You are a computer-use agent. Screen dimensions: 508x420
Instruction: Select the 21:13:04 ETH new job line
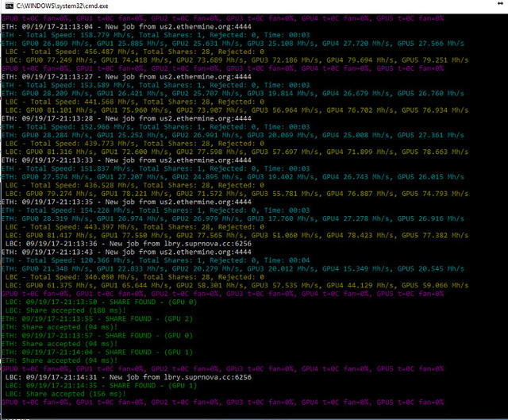pos(126,26)
